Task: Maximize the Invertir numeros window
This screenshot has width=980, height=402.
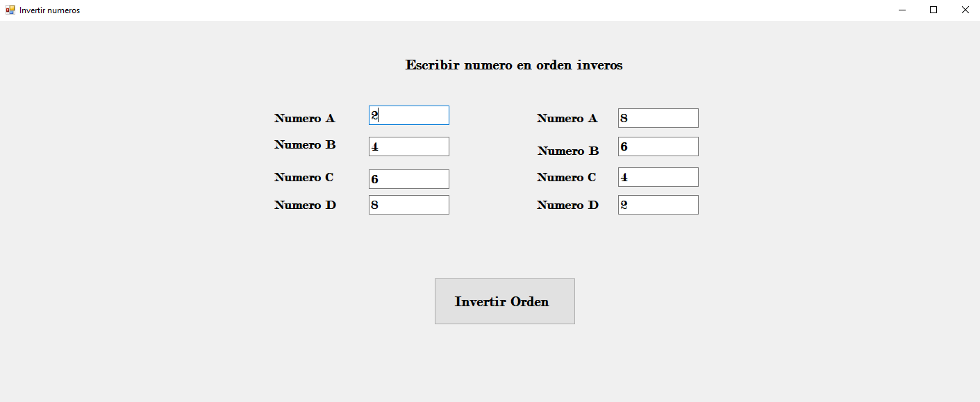Action: (x=933, y=10)
